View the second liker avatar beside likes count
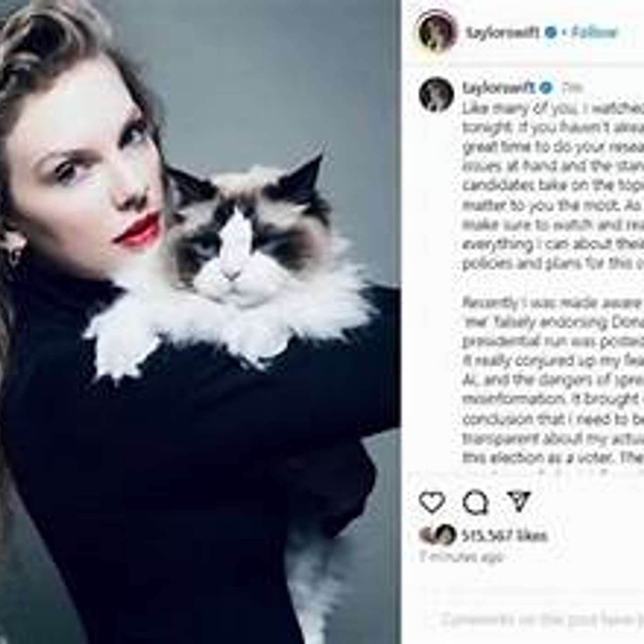 pyautogui.click(x=446, y=535)
